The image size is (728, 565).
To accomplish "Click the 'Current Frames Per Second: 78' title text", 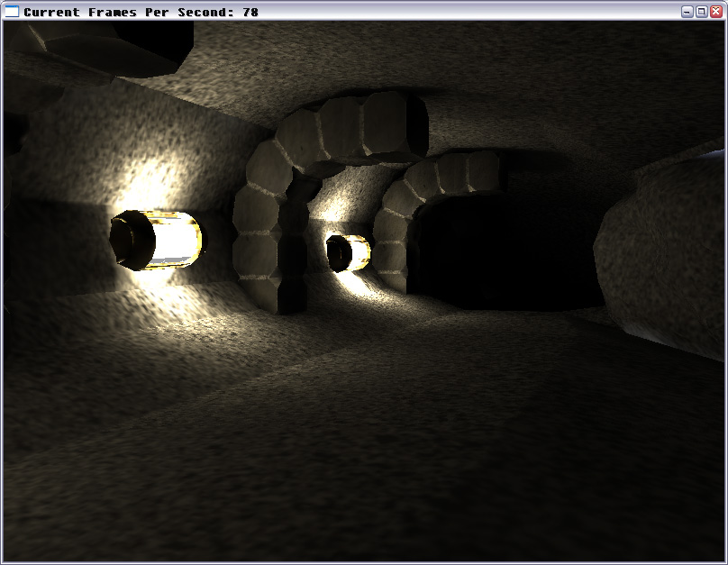I will (x=141, y=12).
